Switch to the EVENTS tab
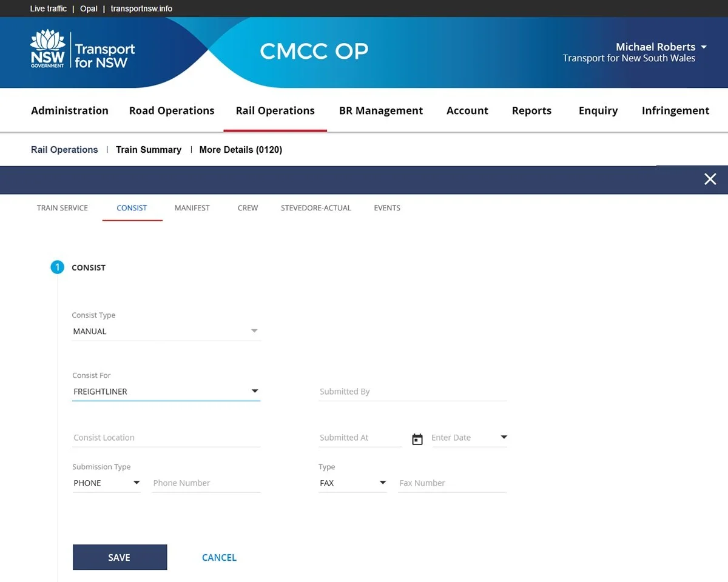Image resolution: width=728 pixels, height=582 pixels. pyautogui.click(x=387, y=208)
